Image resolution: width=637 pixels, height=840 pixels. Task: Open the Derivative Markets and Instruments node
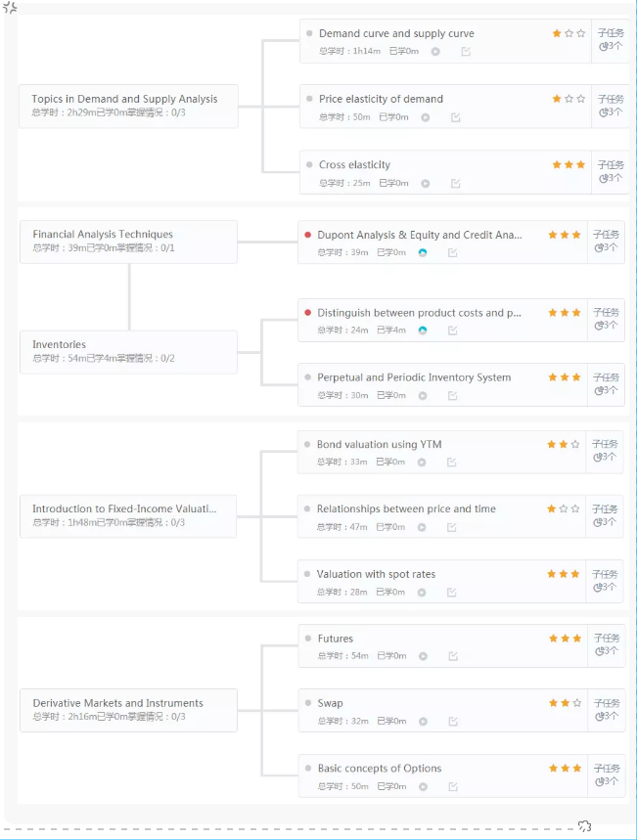pyautogui.click(x=127, y=709)
